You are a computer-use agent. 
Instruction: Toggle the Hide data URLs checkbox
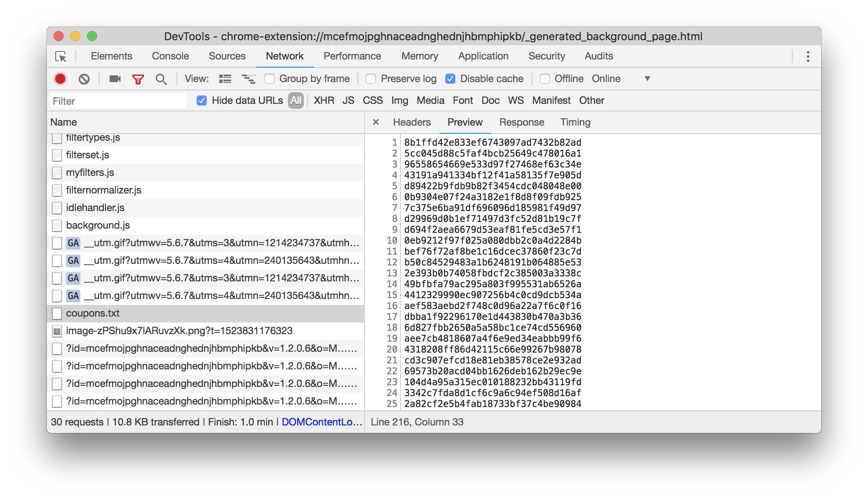click(202, 101)
